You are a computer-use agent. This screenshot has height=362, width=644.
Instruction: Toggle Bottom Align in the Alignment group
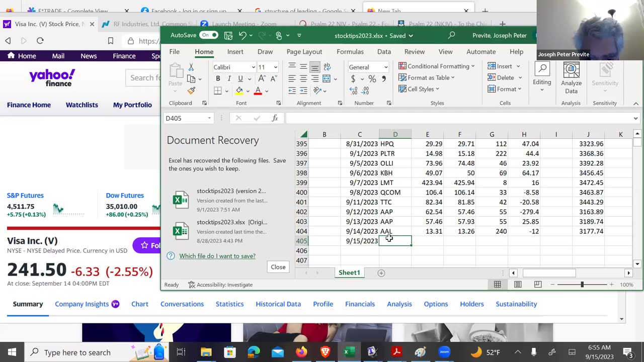(x=315, y=67)
